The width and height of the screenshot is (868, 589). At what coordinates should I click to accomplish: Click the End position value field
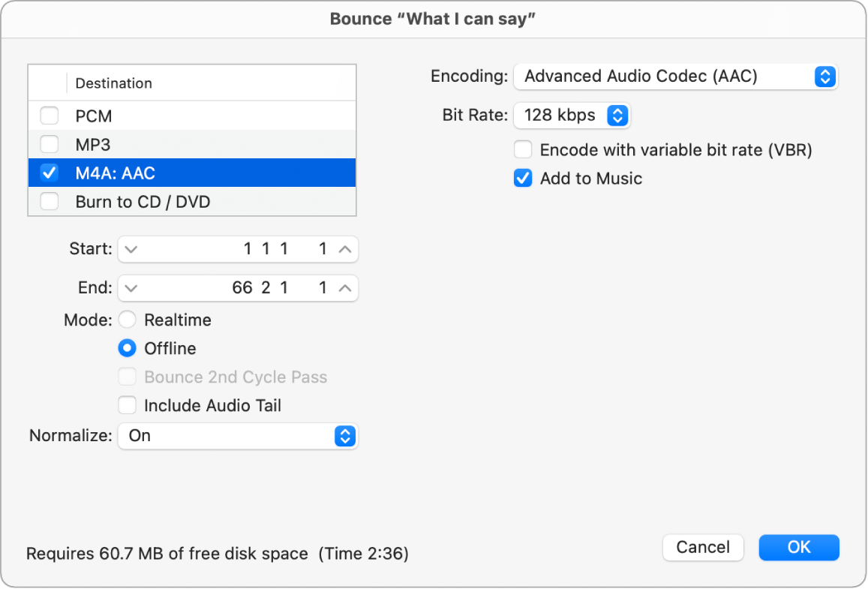click(x=238, y=288)
